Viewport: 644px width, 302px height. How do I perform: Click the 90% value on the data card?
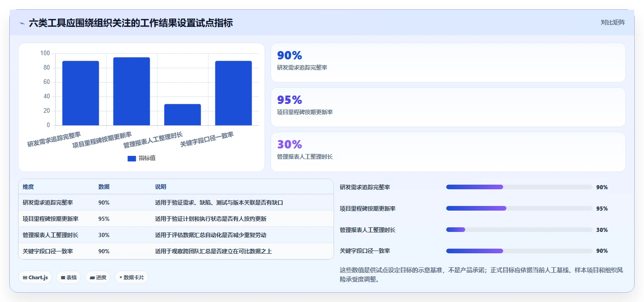tap(290, 55)
